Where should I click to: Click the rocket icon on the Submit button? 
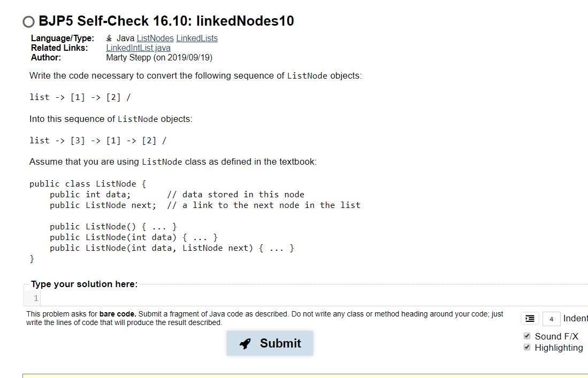point(245,343)
